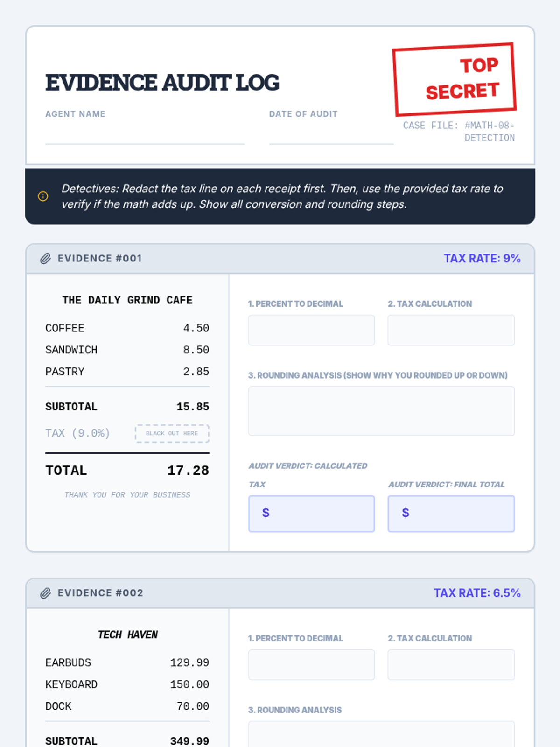Viewport: 560px width, 747px height.
Task: Click the Date of Audit input line
Action: click(331, 136)
